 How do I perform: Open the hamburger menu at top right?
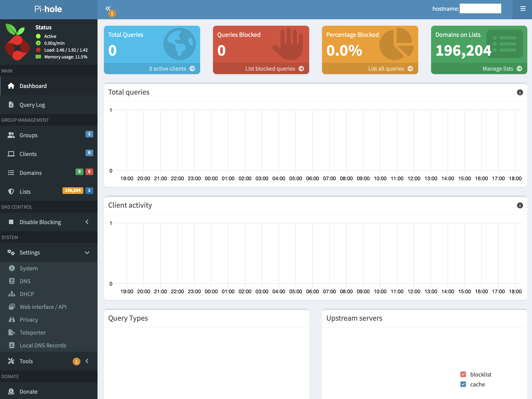coord(523,9)
